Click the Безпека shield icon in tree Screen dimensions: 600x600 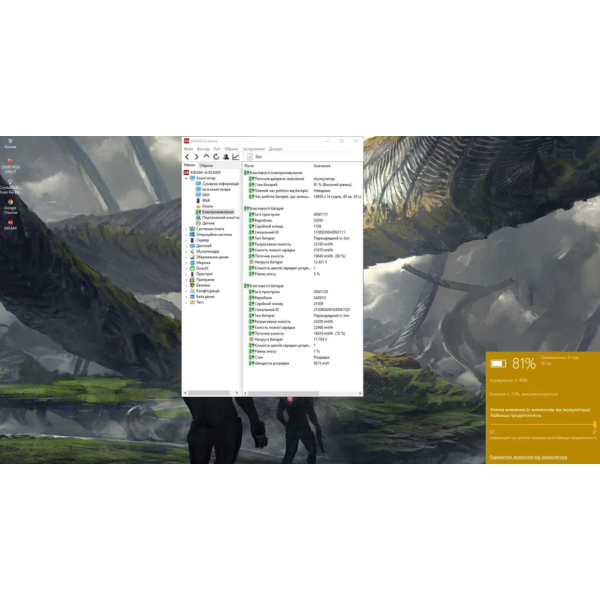(192, 285)
